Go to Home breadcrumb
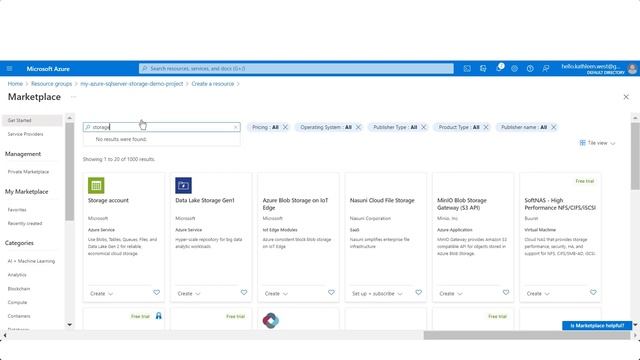This screenshot has width=640, height=360. [15, 84]
